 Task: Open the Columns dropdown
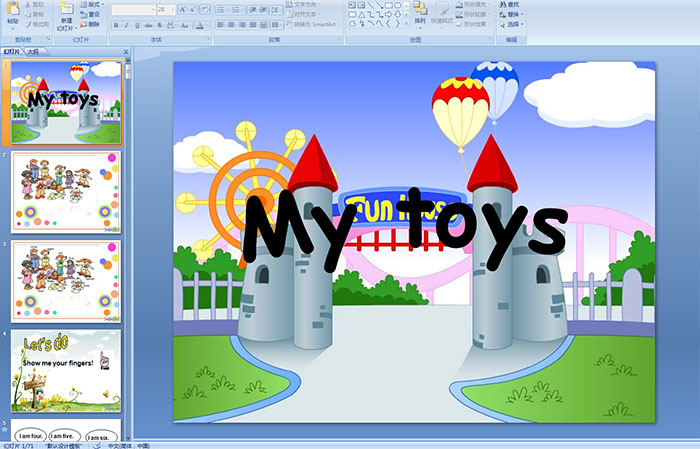[x=277, y=25]
